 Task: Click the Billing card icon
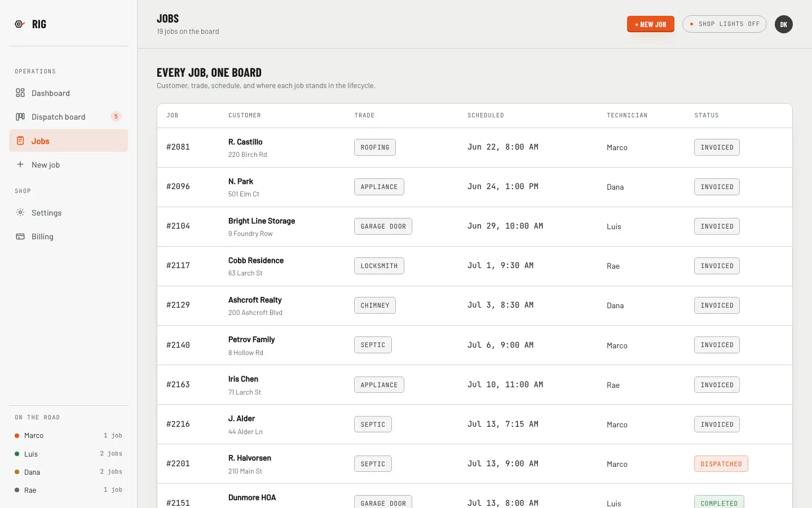20,237
